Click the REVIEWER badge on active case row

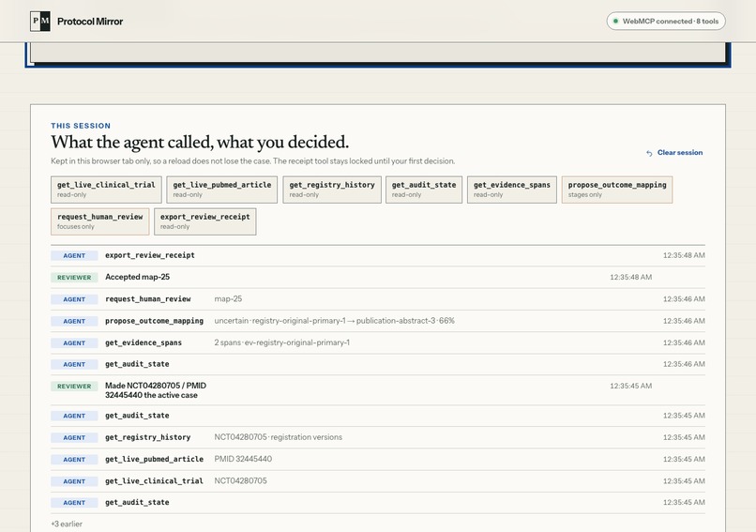point(74,387)
